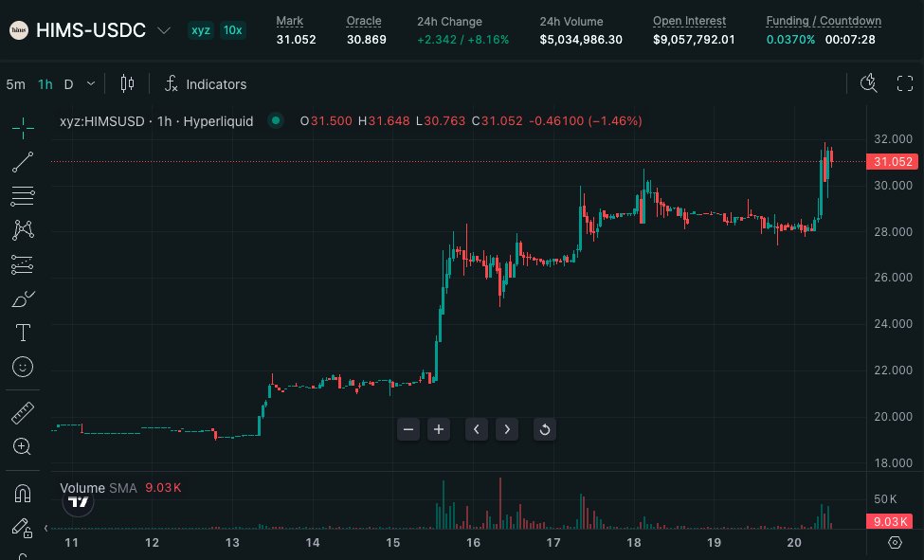This screenshot has height=560, width=924.
Task: Reset the chart view
Action: coord(545,429)
